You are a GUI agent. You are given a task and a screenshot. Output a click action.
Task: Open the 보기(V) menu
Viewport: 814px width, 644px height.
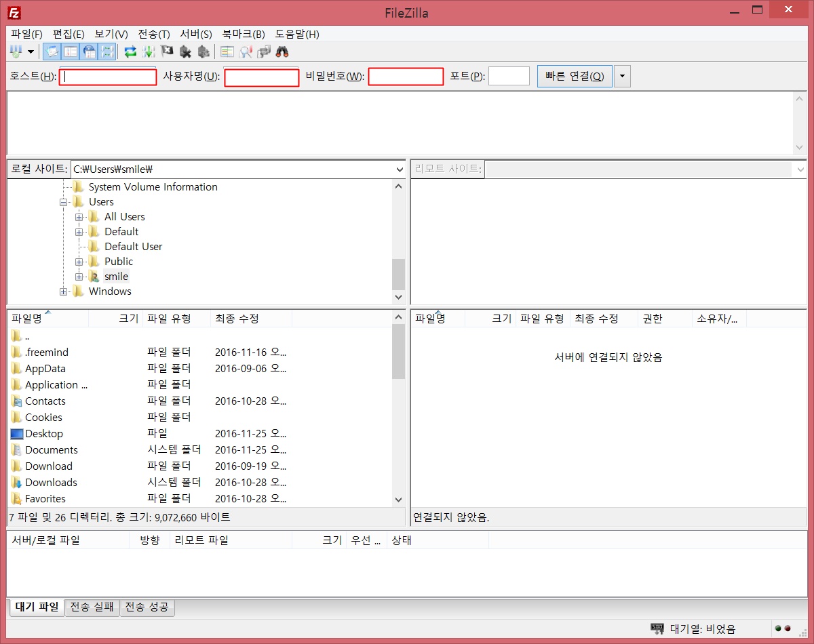(x=111, y=34)
